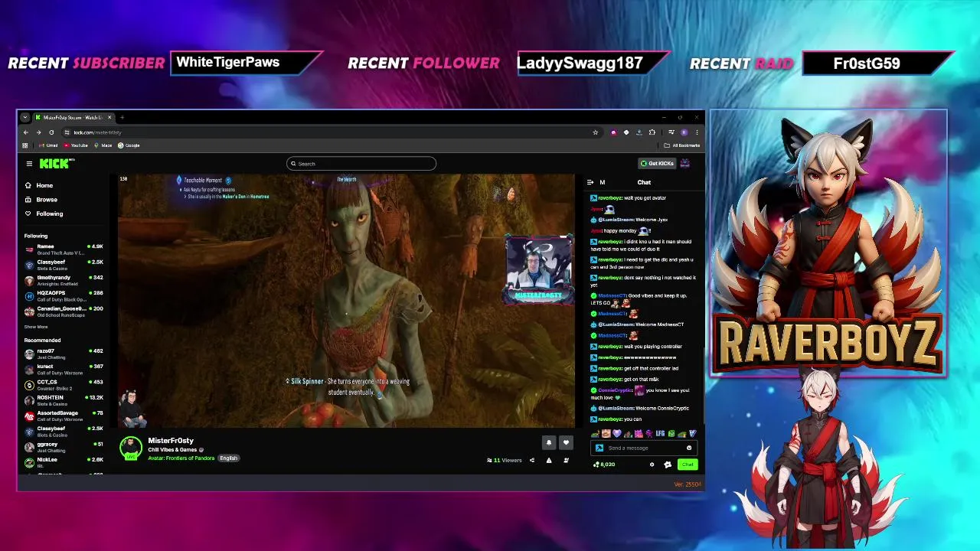Click the 11 Viewers count
This screenshot has height=551, width=980.
[504, 461]
